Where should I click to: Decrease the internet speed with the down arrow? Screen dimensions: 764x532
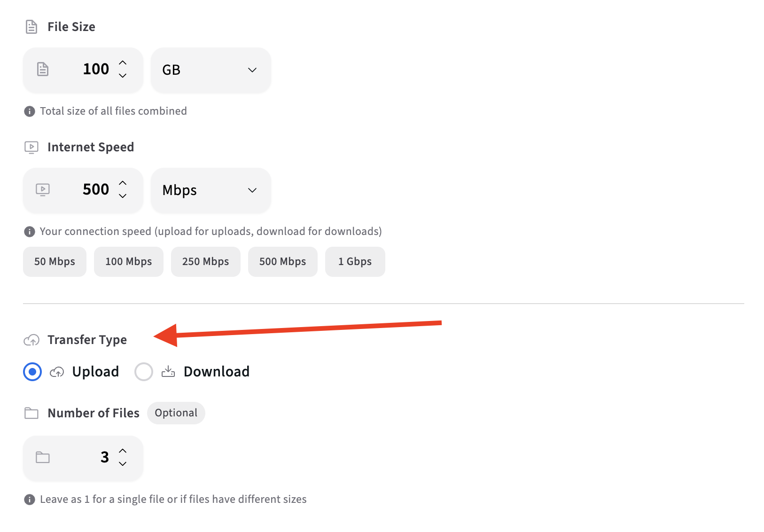pyautogui.click(x=123, y=197)
